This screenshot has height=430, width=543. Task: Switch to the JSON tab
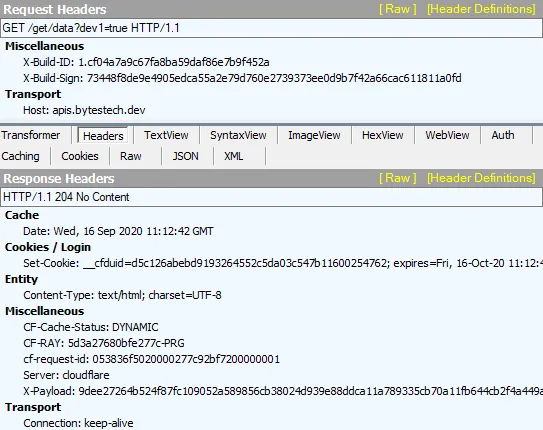[x=186, y=156]
